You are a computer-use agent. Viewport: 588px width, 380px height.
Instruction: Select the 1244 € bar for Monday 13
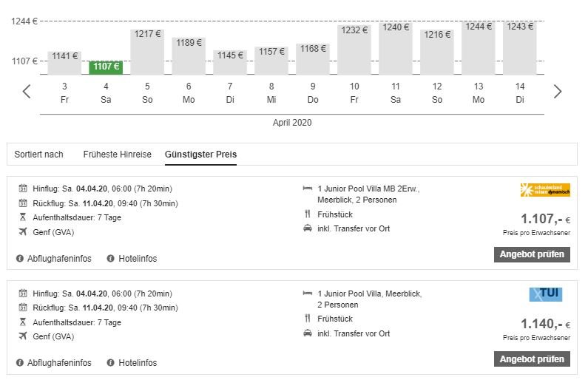pyautogui.click(x=479, y=48)
